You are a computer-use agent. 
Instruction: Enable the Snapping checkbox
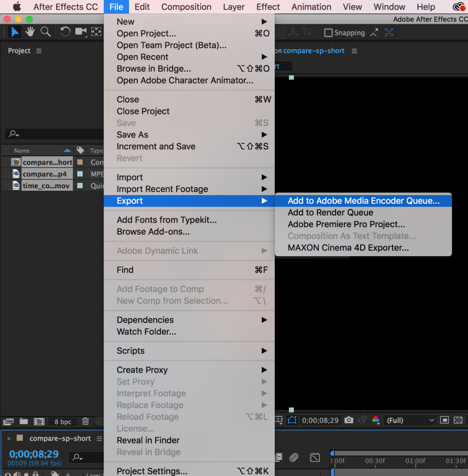pyautogui.click(x=329, y=33)
